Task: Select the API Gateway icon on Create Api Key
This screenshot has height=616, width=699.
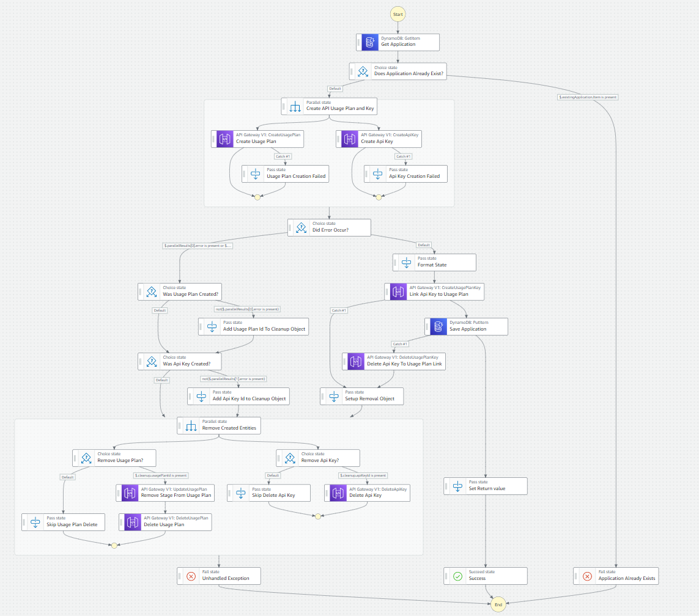Action: (349, 139)
